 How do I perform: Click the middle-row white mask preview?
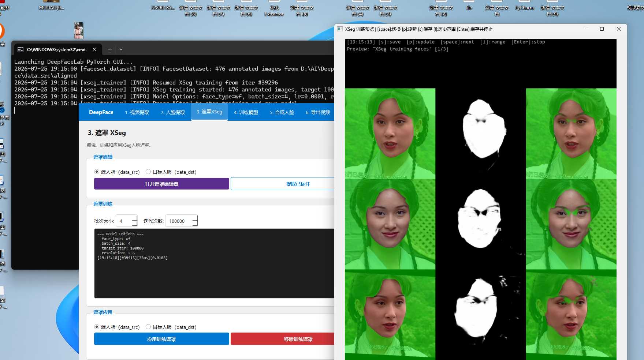coord(481,224)
